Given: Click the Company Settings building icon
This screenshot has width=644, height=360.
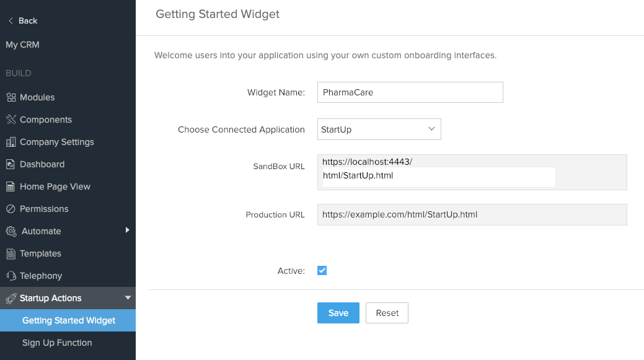Looking at the screenshot, I should pos(11,142).
